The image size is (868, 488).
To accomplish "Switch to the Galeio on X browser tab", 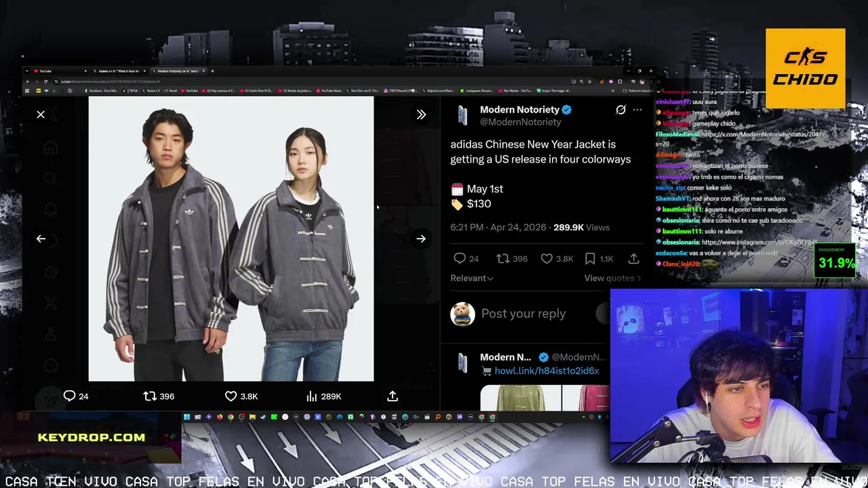I will click(x=119, y=70).
